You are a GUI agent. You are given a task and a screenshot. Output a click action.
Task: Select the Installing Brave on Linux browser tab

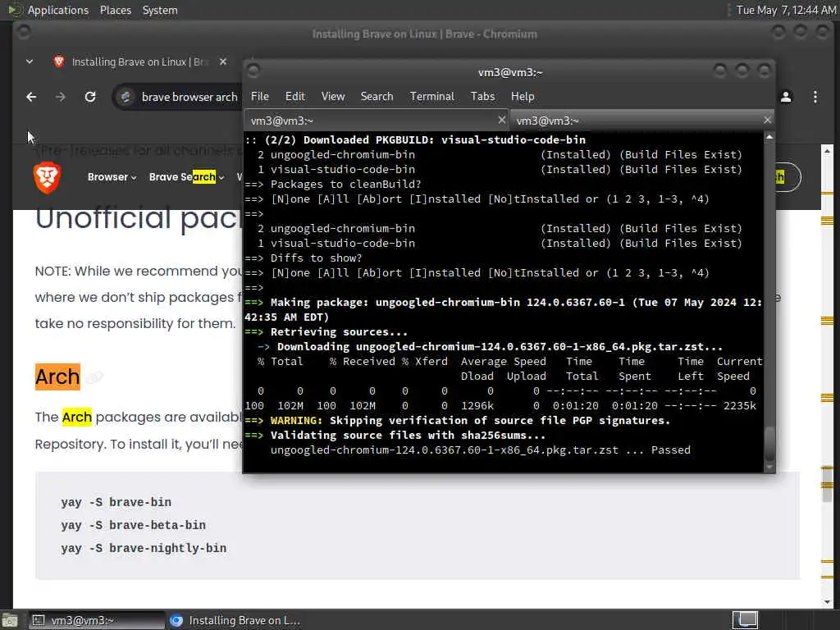tap(140, 62)
